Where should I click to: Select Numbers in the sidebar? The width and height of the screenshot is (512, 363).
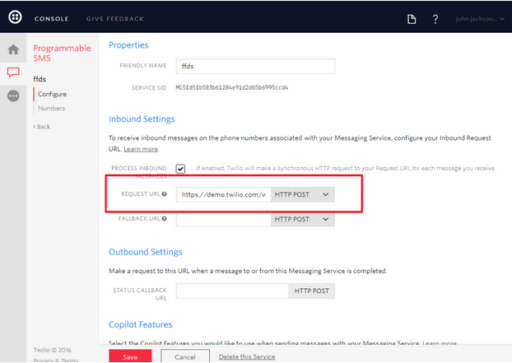tap(51, 108)
